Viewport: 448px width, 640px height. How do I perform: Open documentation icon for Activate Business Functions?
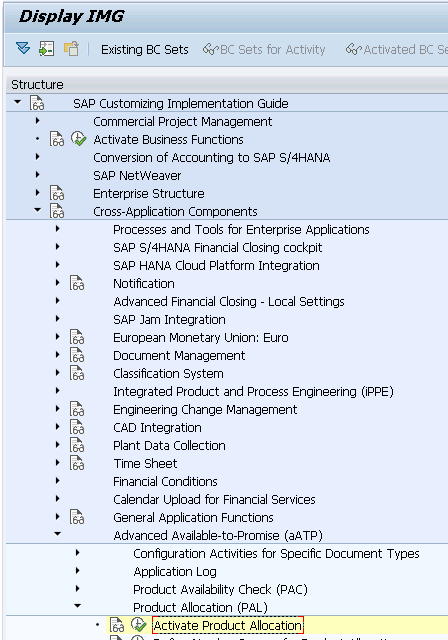click(x=57, y=139)
